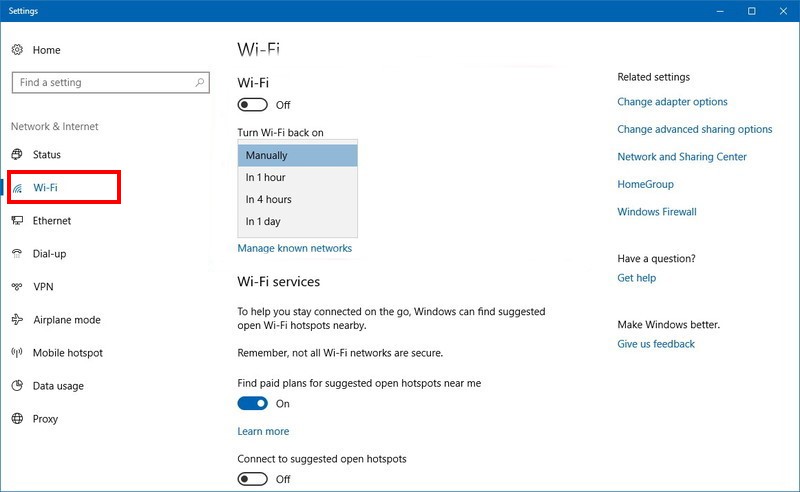This screenshot has width=800, height=492.
Task: Click the Wi-Fi signal icon in sidebar
Action: 17,188
